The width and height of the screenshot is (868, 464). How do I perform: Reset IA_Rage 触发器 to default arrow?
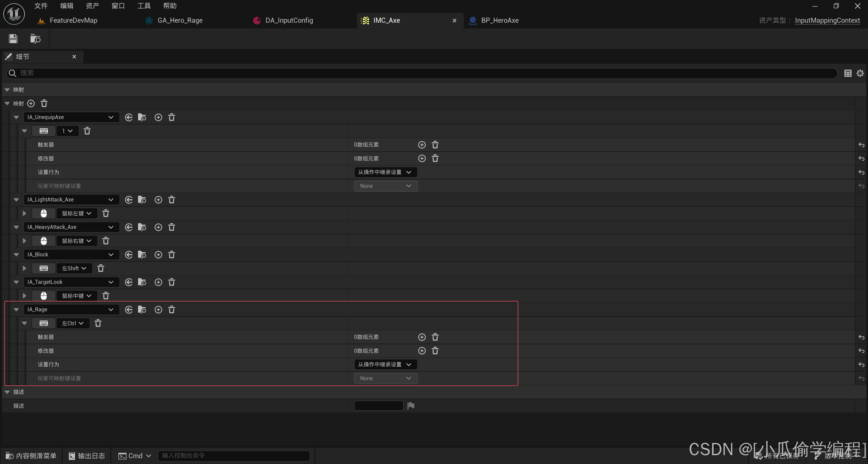tap(862, 337)
